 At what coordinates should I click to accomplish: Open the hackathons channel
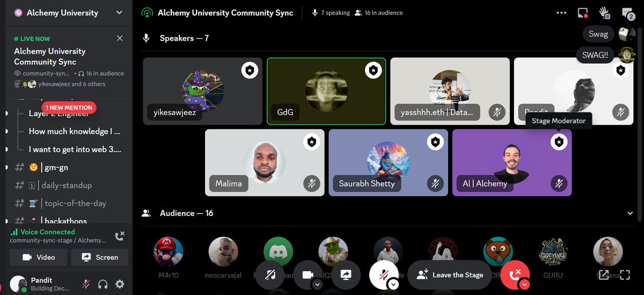tap(65, 221)
